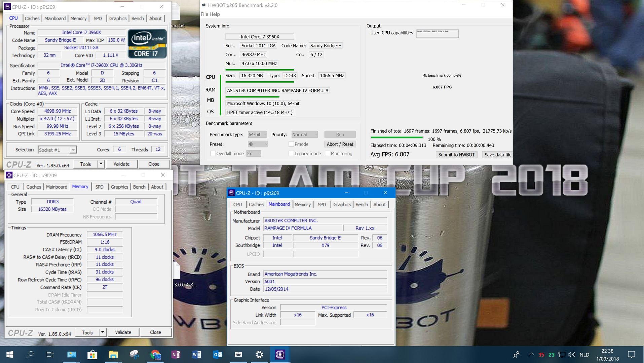Open the Windows Start menu
The width and height of the screenshot is (644, 363).
pyautogui.click(x=10, y=355)
